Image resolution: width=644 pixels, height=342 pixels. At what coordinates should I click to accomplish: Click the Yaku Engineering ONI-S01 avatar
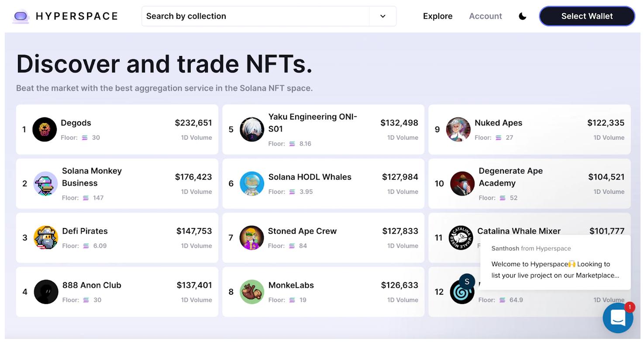[x=252, y=129]
